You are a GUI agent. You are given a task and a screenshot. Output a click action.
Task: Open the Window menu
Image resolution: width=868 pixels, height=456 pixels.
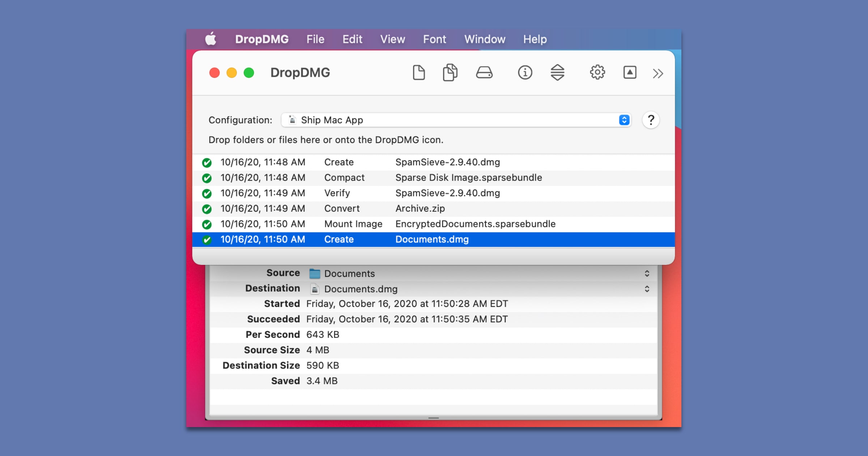[x=484, y=39]
